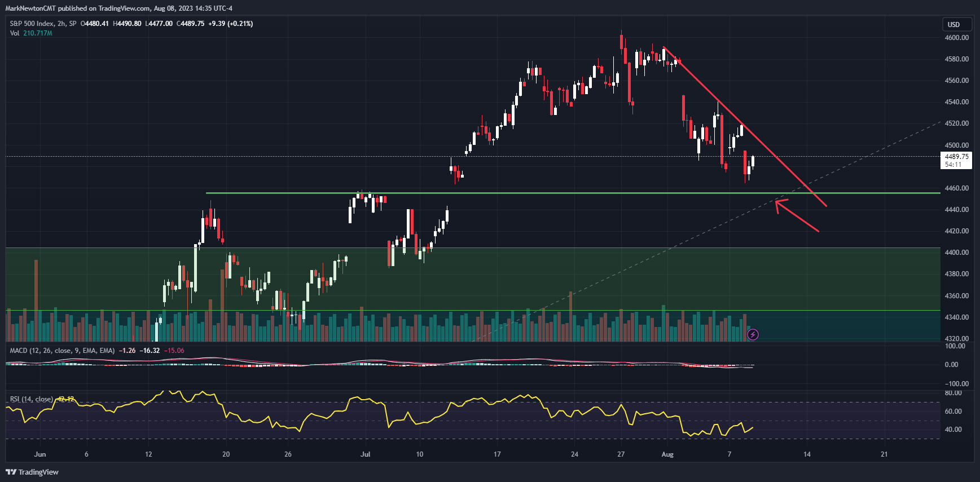Image resolution: width=980 pixels, height=482 pixels.
Task: Click the purple lightning bolt icon
Action: coord(753,335)
